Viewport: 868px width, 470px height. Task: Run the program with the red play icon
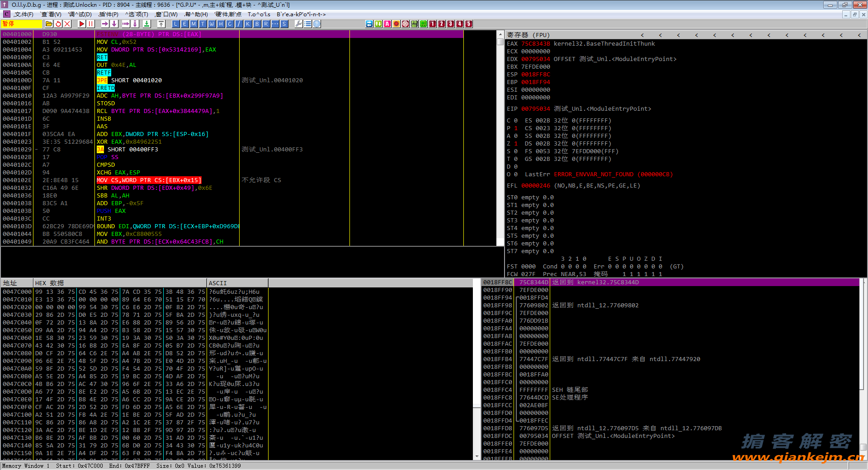click(81, 24)
